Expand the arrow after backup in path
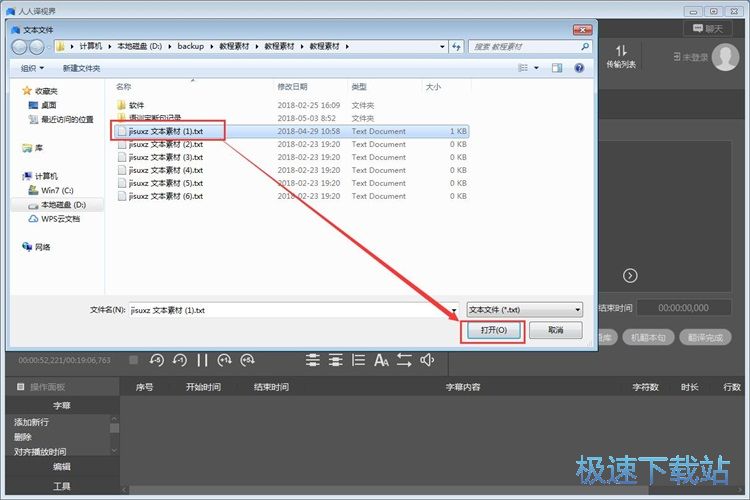The width and height of the screenshot is (750, 500). 211,46
